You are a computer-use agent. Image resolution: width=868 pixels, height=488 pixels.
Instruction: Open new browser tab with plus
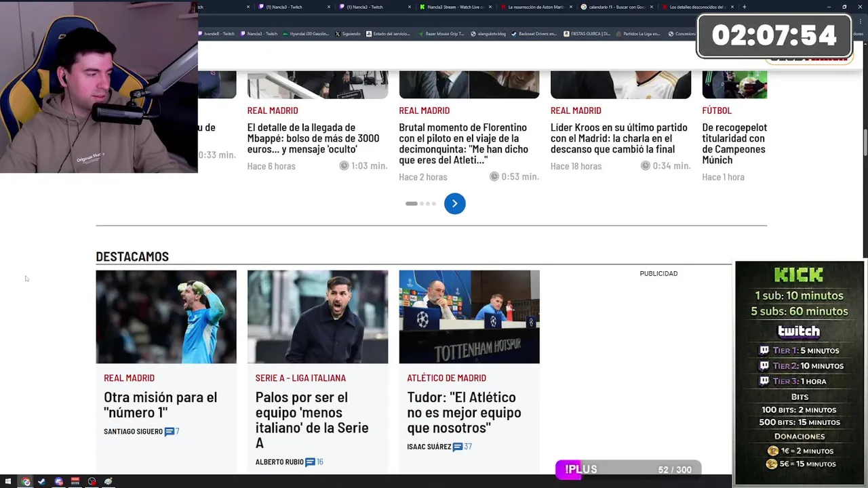744,7
